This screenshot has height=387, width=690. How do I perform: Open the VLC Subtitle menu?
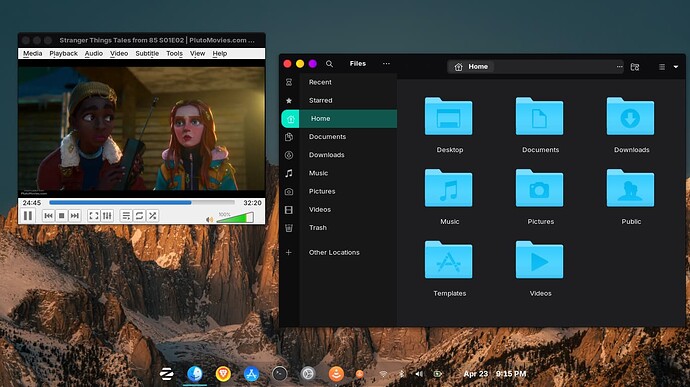(x=147, y=53)
